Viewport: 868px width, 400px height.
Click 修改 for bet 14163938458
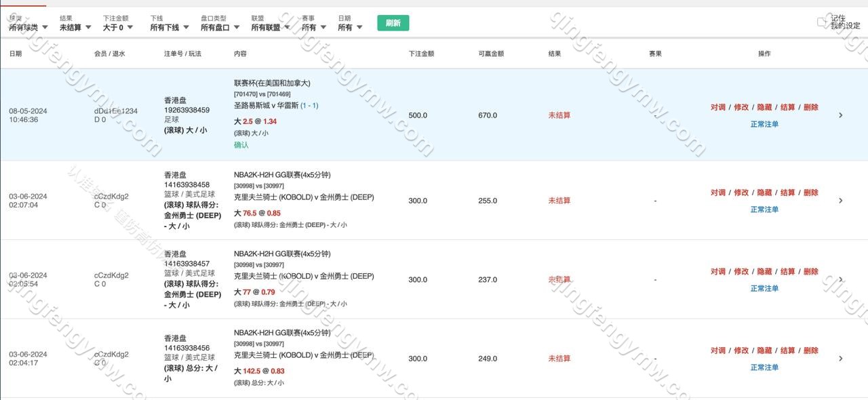[x=741, y=193]
